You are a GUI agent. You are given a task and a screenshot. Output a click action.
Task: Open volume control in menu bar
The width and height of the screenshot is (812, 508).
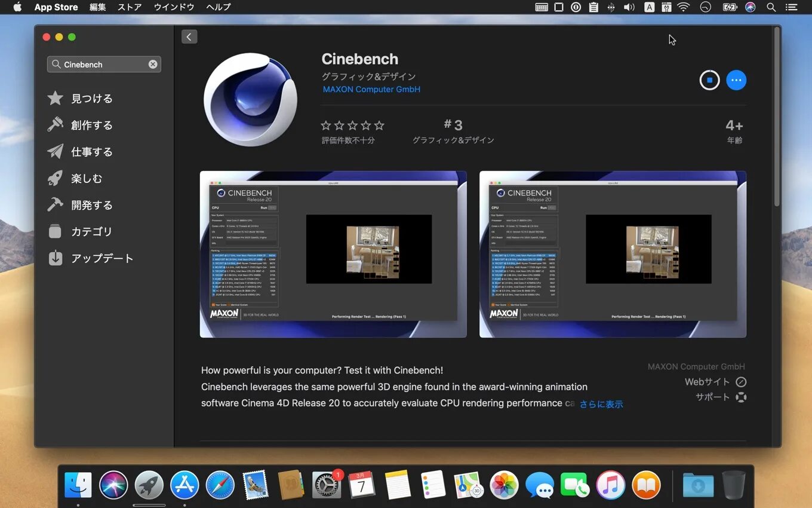[629, 7]
